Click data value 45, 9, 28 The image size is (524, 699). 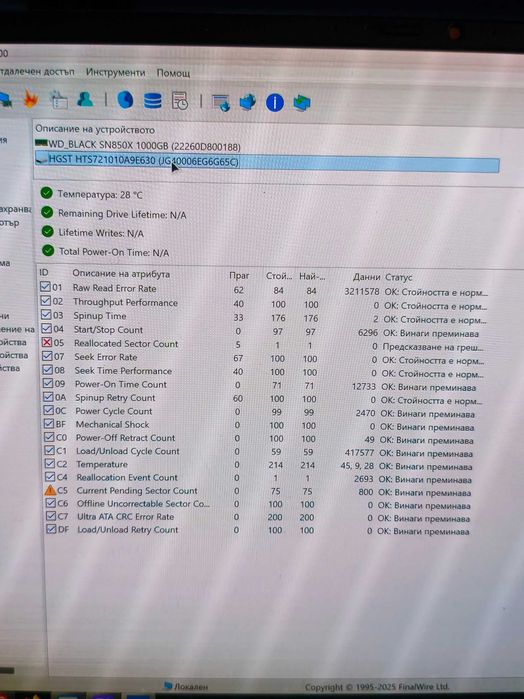(357, 466)
